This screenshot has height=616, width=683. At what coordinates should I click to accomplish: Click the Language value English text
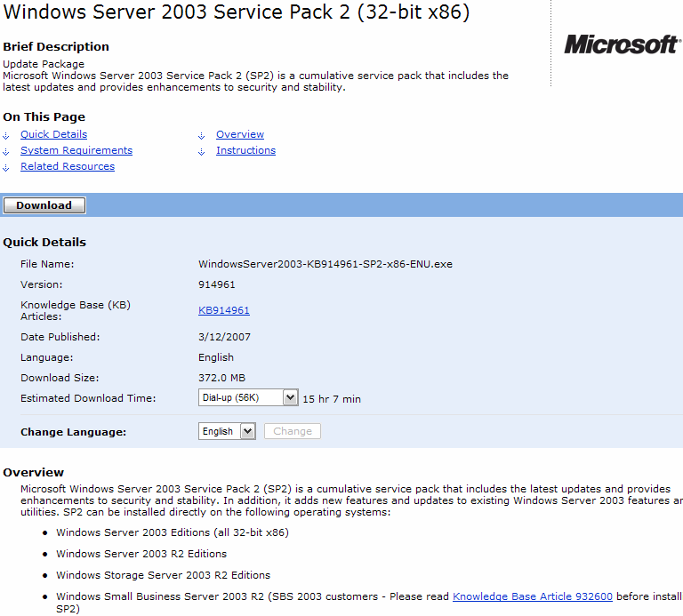(216, 357)
